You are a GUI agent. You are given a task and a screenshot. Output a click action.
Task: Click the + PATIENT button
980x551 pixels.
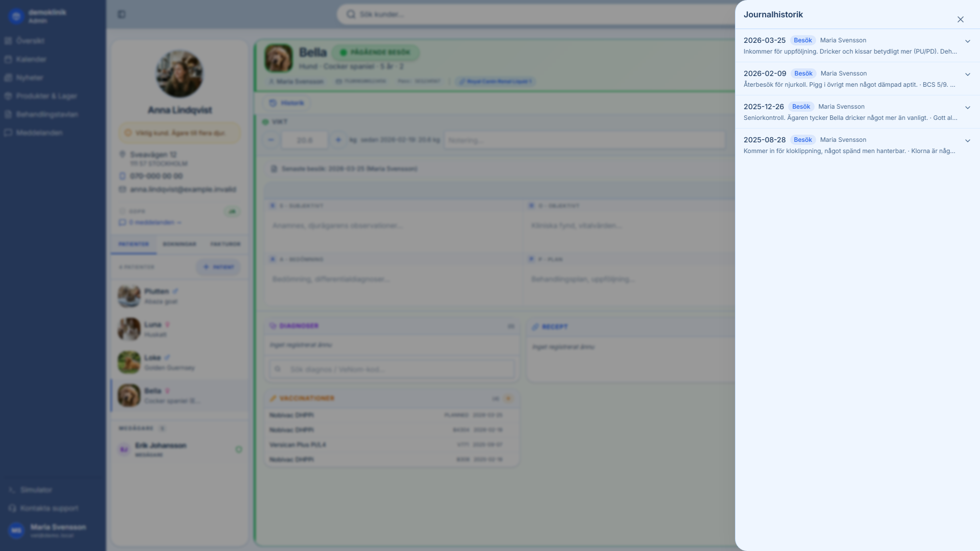pos(218,267)
